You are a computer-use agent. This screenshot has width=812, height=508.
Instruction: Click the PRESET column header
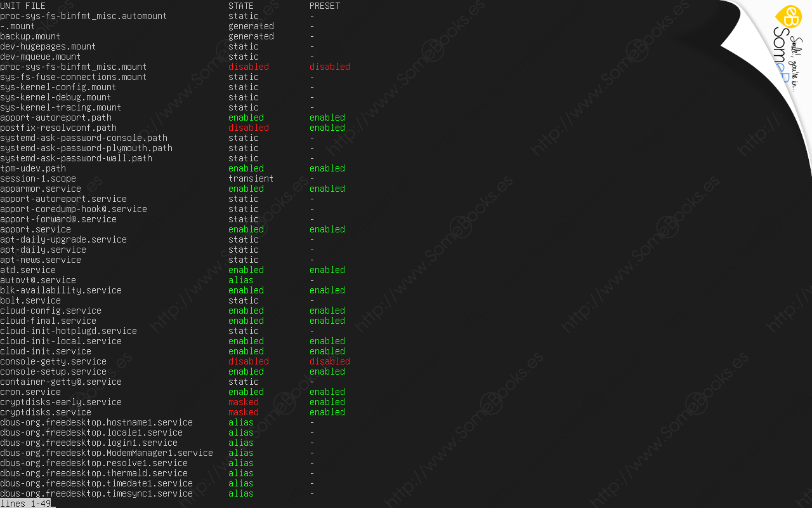click(325, 6)
